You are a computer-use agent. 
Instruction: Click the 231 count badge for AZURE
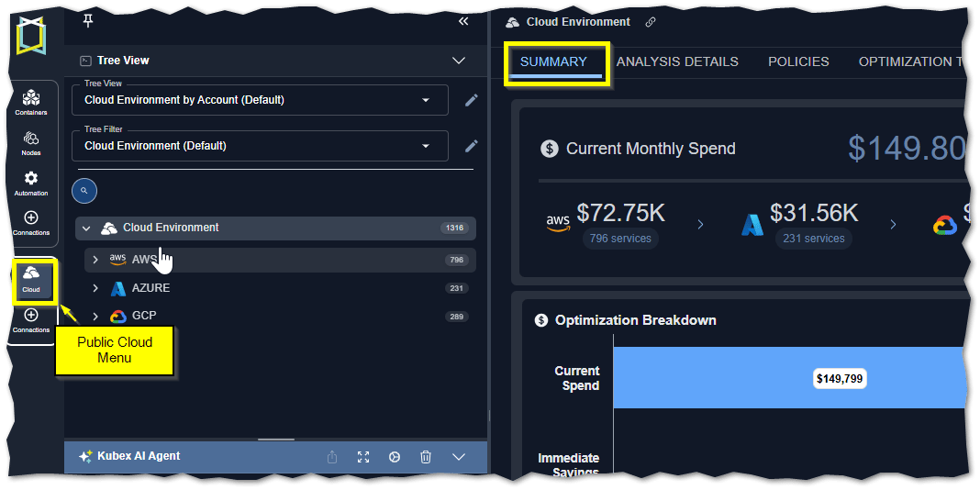coord(457,288)
